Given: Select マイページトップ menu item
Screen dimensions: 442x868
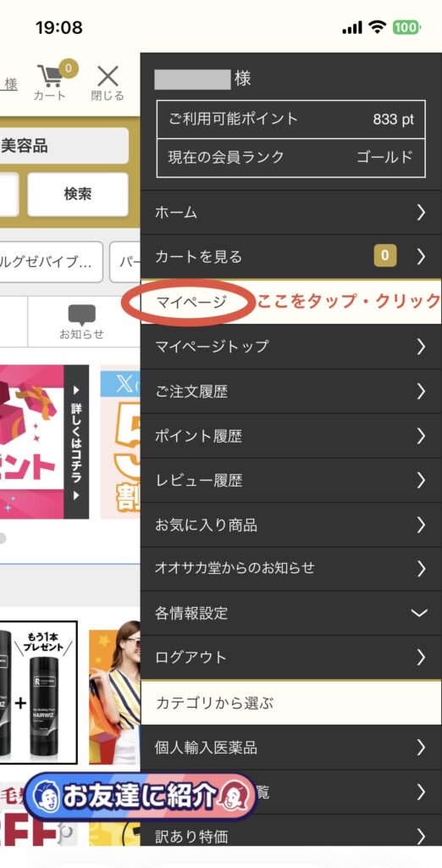Looking at the screenshot, I should 291,347.
